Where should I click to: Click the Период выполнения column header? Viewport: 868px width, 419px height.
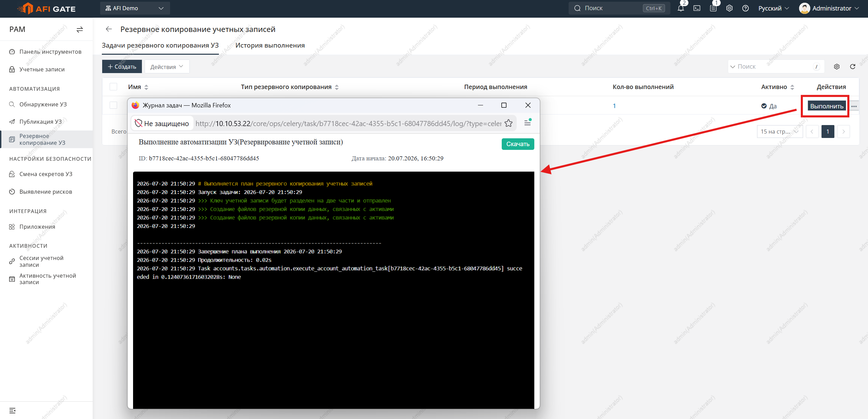point(496,87)
